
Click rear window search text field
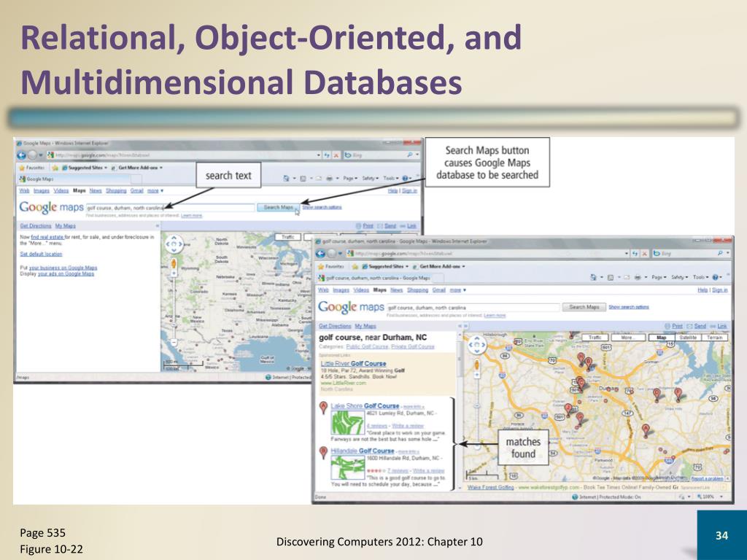tap(170, 208)
